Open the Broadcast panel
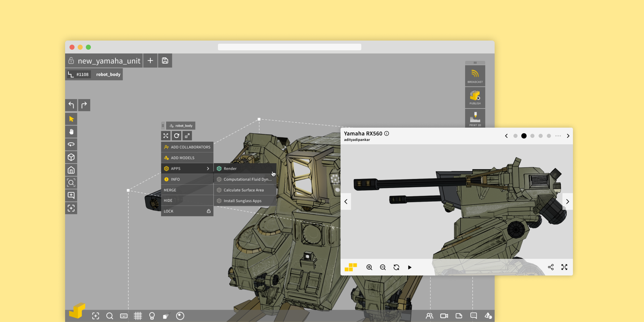Image resolution: width=644 pixels, height=322 pixels. pyautogui.click(x=475, y=75)
